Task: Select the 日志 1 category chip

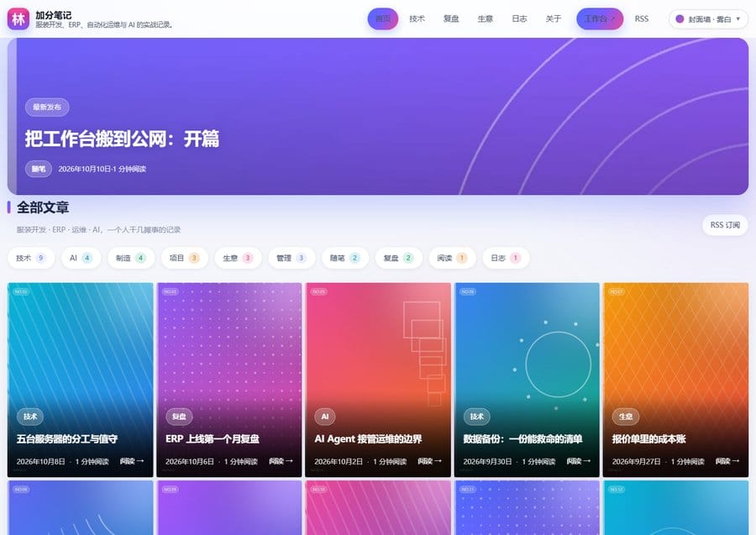Action: point(506,258)
